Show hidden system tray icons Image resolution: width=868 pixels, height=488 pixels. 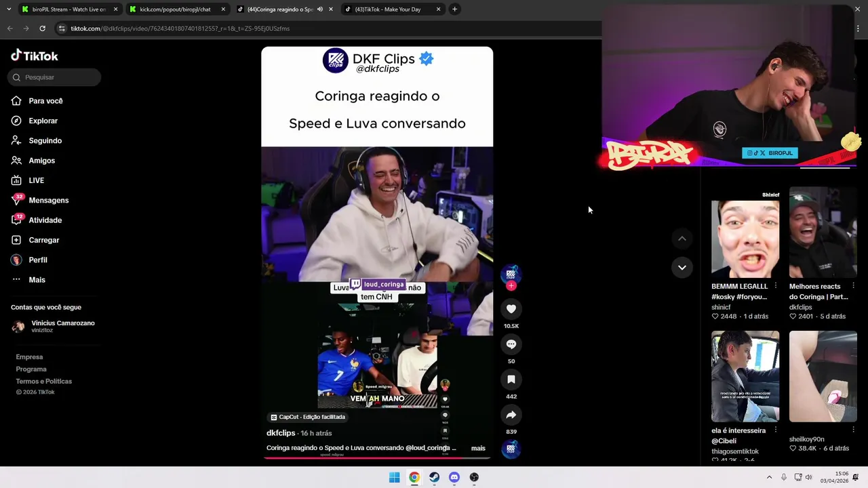coord(769,477)
